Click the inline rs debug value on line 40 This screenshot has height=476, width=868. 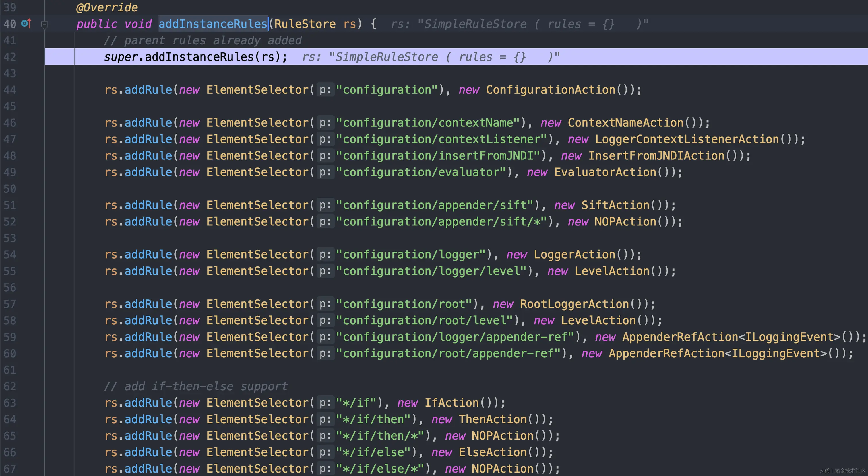(519, 24)
